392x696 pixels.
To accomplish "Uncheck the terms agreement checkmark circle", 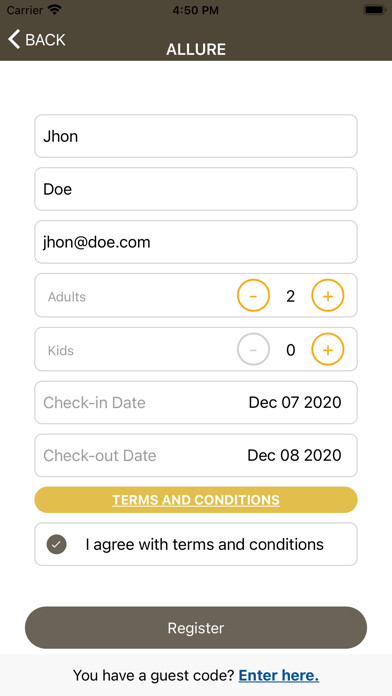I will [56, 544].
